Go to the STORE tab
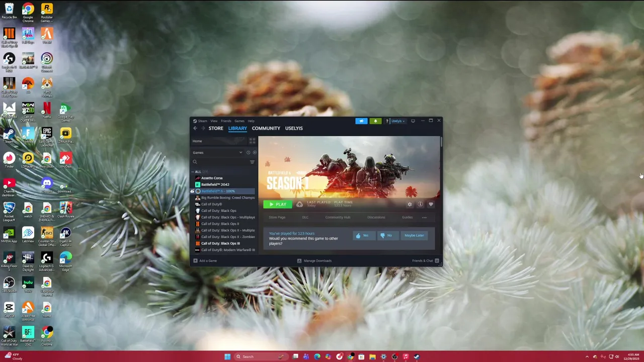The image size is (644, 362). [x=216, y=128]
